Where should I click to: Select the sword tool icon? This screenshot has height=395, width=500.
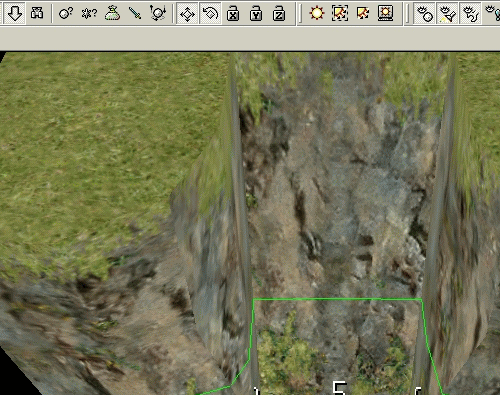click(x=135, y=13)
